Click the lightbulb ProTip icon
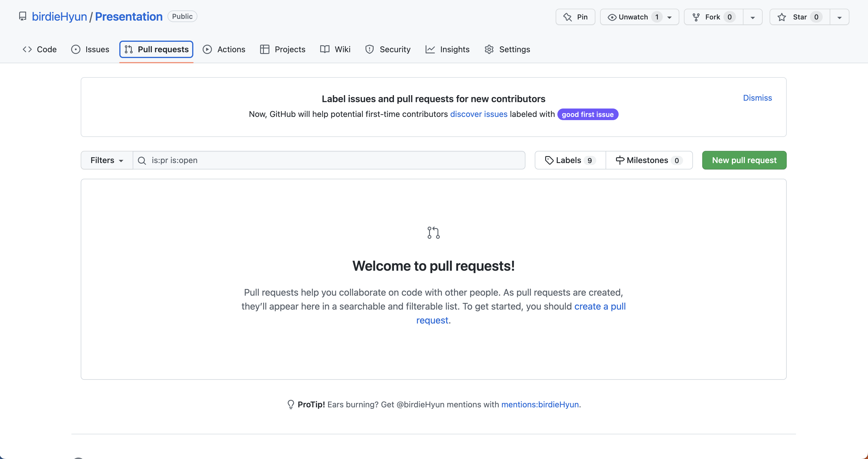Screen dimensions: 868x459 [291, 404]
